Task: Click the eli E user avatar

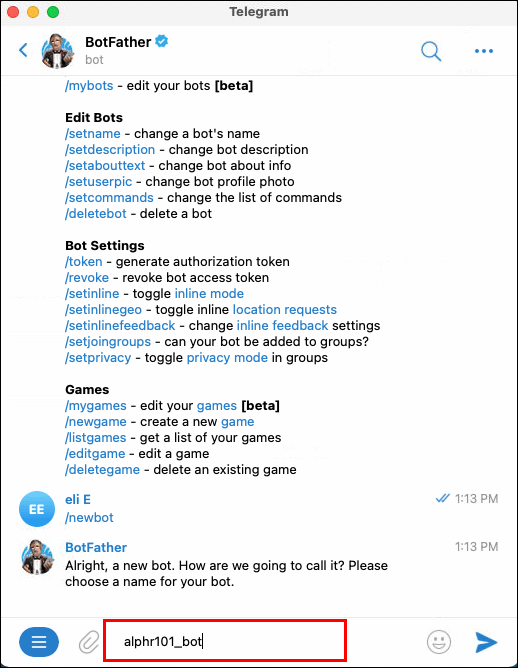Action: [x=37, y=509]
